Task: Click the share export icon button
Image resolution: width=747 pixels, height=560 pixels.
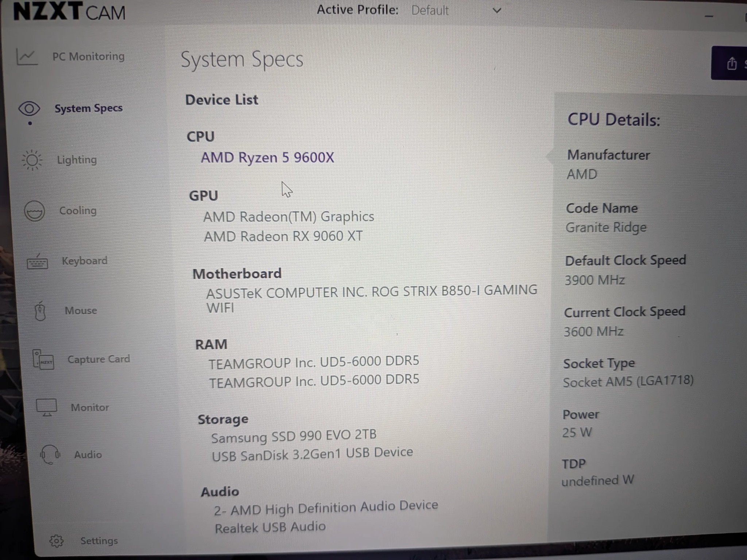Action: (x=731, y=63)
